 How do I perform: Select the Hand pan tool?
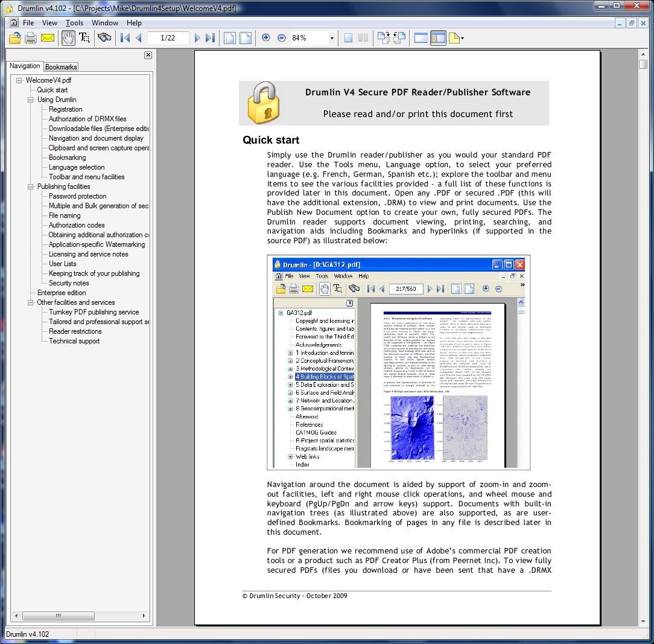coord(68,38)
